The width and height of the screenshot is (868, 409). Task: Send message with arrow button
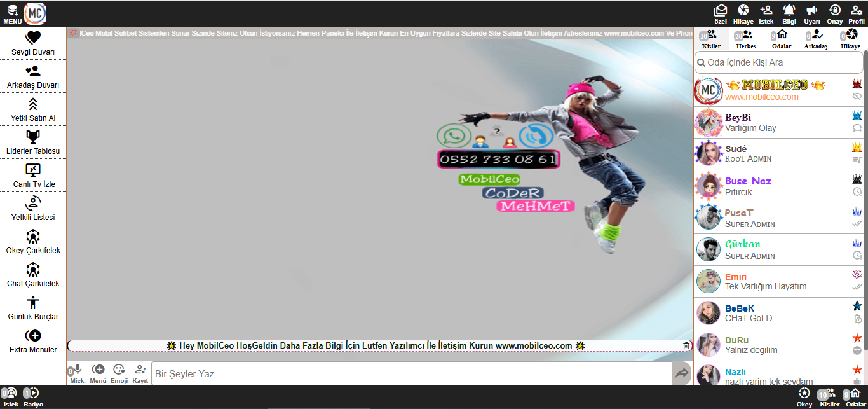click(x=682, y=374)
